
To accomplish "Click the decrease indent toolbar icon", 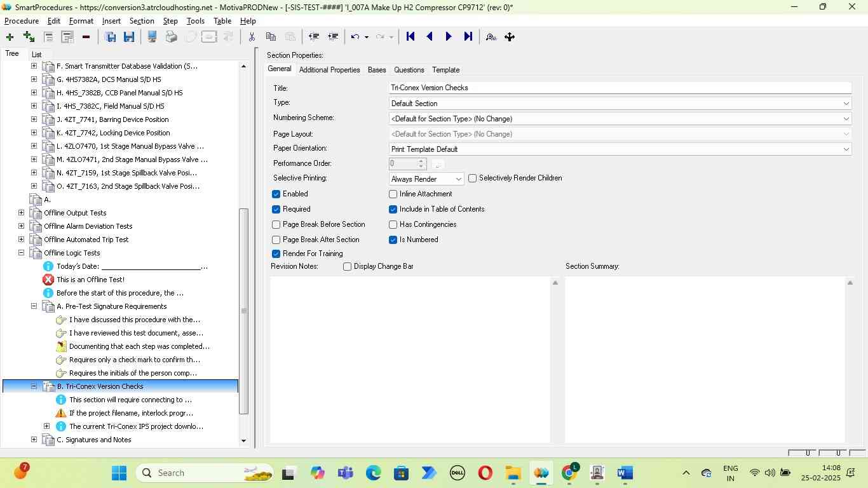I will click(x=313, y=37).
